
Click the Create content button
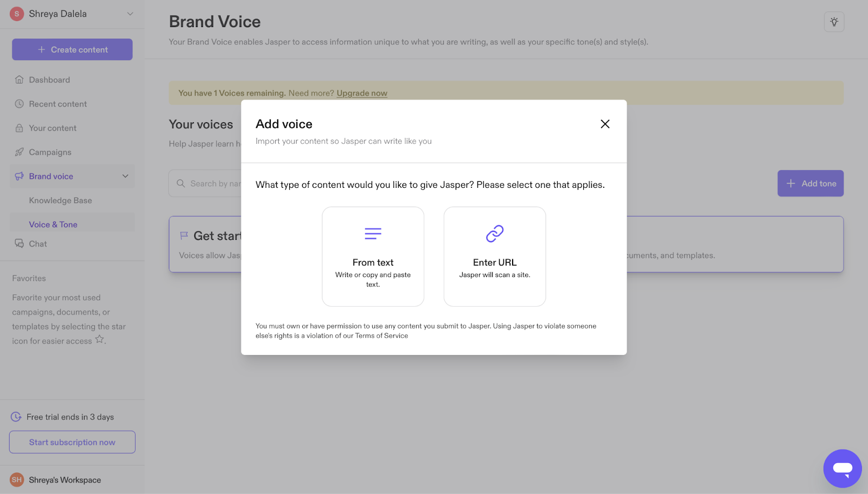click(72, 49)
